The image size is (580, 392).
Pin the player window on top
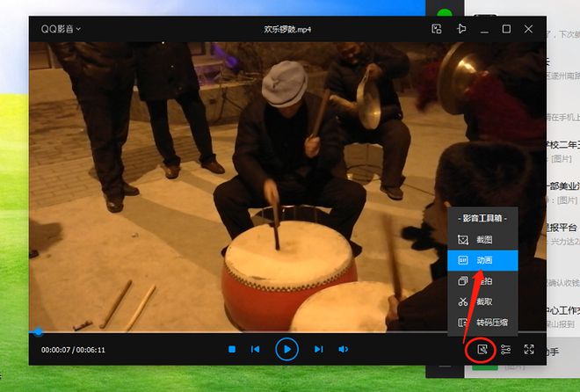click(x=461, y=29)
